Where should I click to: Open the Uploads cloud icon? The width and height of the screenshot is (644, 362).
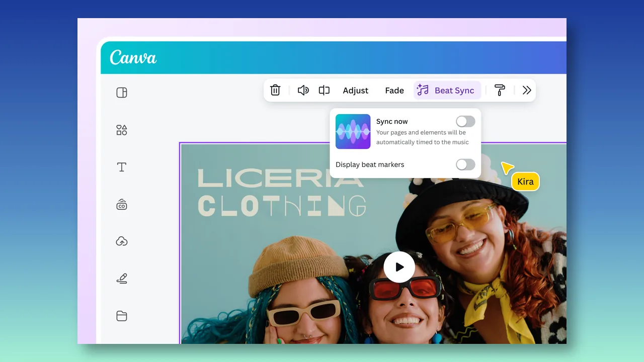pyautogui.click(x=122, y=241)
